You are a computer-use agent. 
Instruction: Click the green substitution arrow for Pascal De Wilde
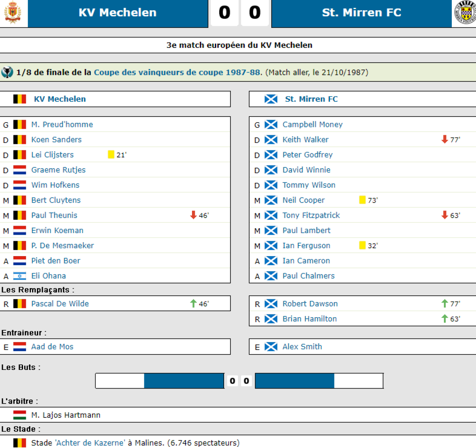point(194,304)
